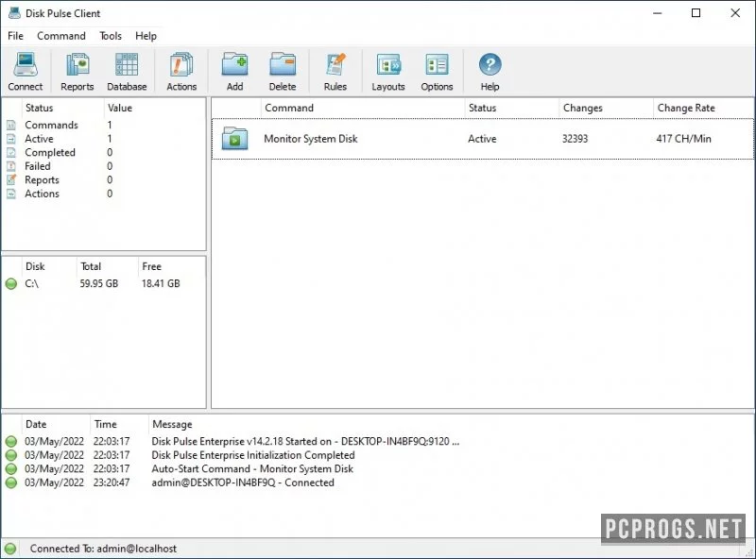Click the Total column header
The image size is (756, 559).
107,266
